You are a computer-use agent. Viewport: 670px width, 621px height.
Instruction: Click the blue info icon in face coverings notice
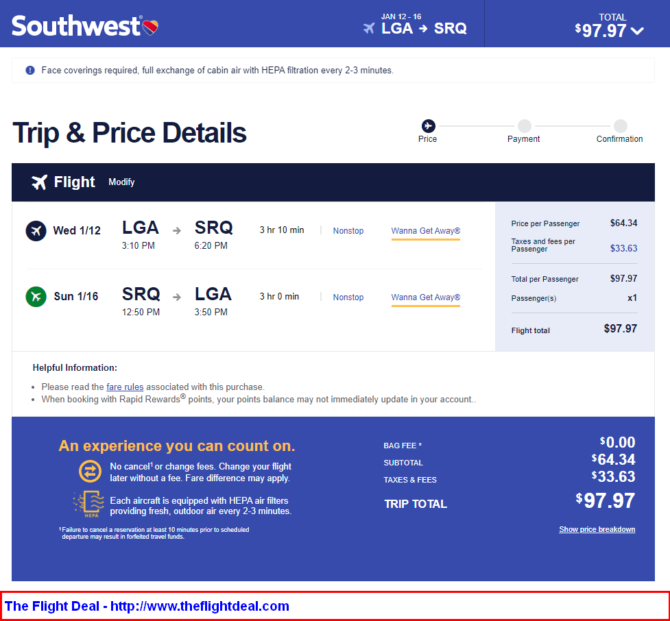click(x=30, y=70)
